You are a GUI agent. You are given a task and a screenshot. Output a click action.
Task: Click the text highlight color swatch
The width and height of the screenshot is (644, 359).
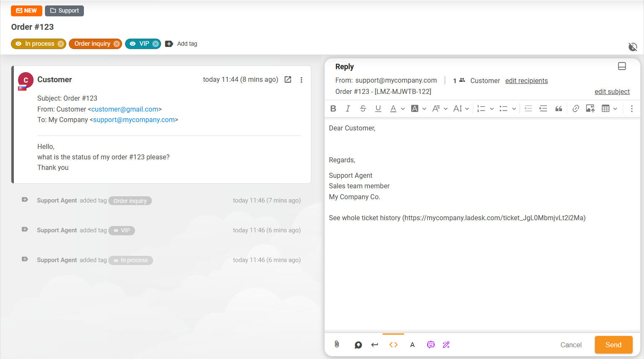coord(415,108)
